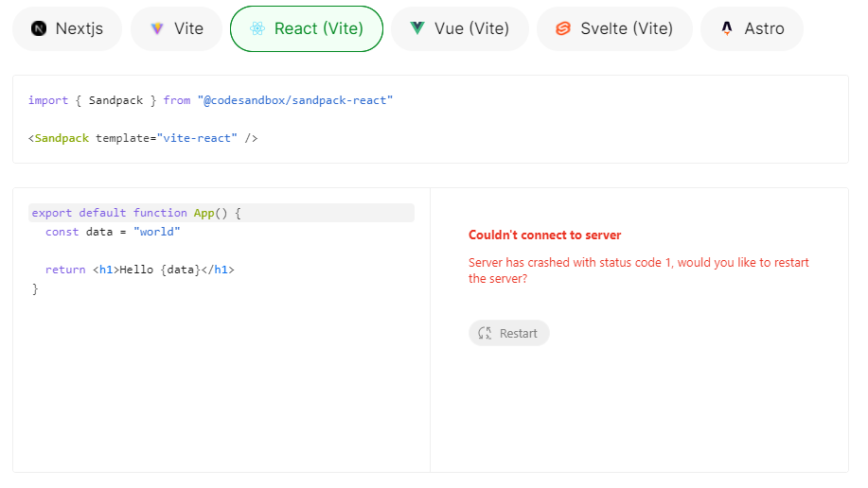Click the refresh icon in Restart button
Viewport: 868px width, 488px height.
pos(485,333)
